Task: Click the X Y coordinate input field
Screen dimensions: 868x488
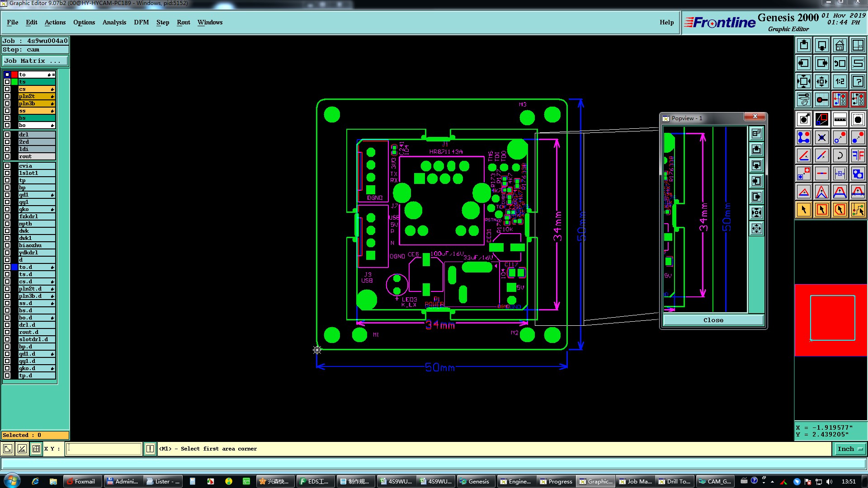Action: coord(104,449)
